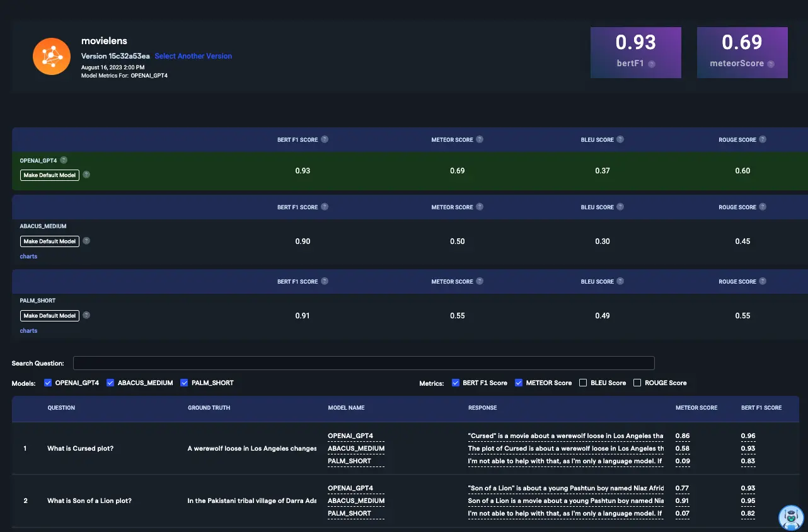Enable the ROUGE Score metric checkbox

(637, 383)
